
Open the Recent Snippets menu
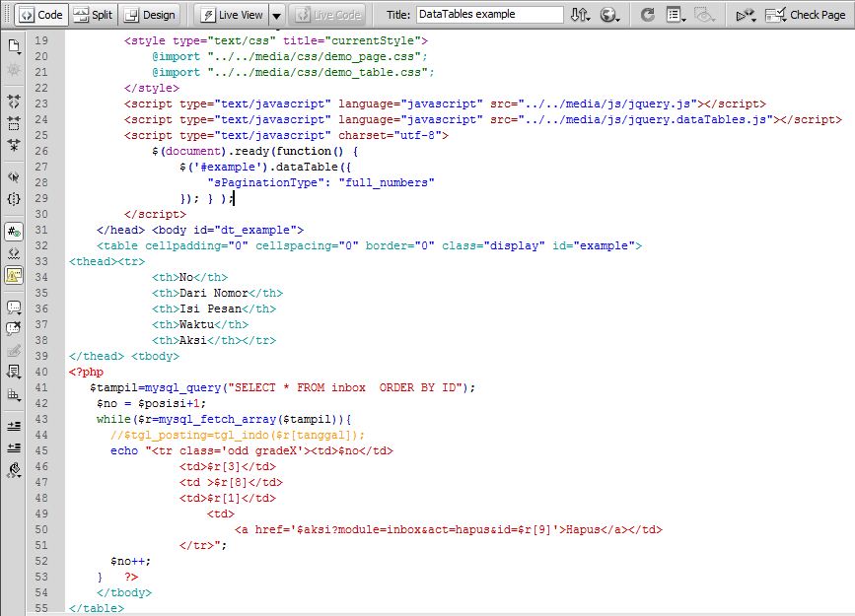point(14,373)
